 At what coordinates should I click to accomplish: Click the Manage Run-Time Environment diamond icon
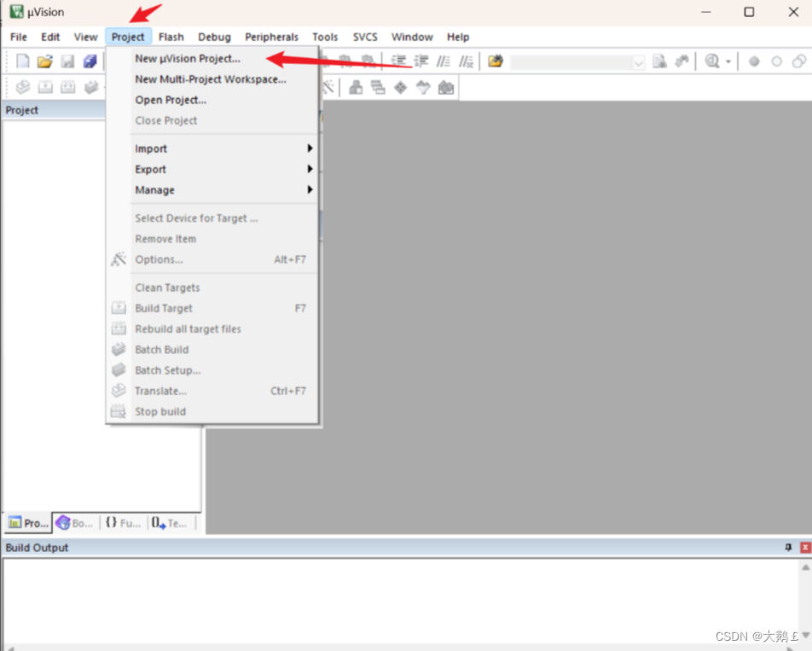[400, 88]
